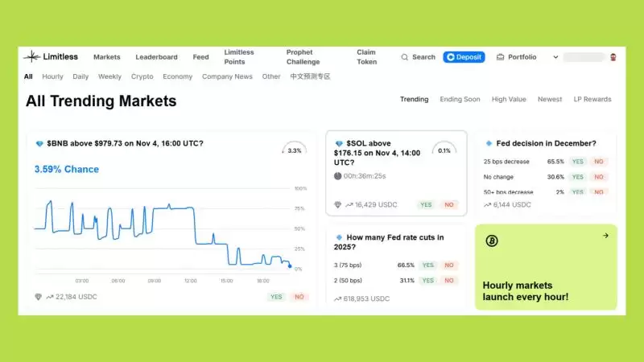Select YES for 3 (75 bps) rate cuts
Screen dimensions: 644x362
[x=427, y=265]
